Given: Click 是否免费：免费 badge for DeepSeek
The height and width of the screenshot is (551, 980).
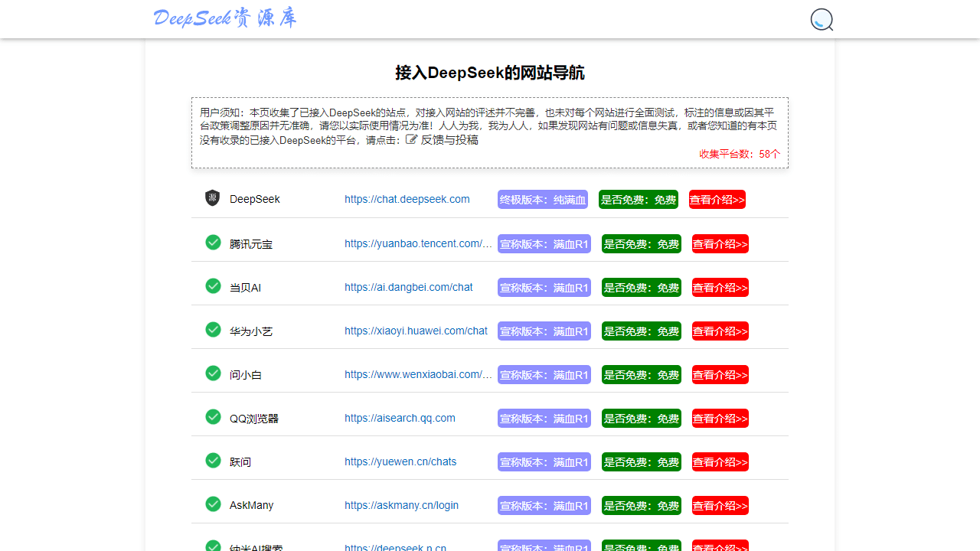Looking at the screenshot, I should (x=639, y=200).
